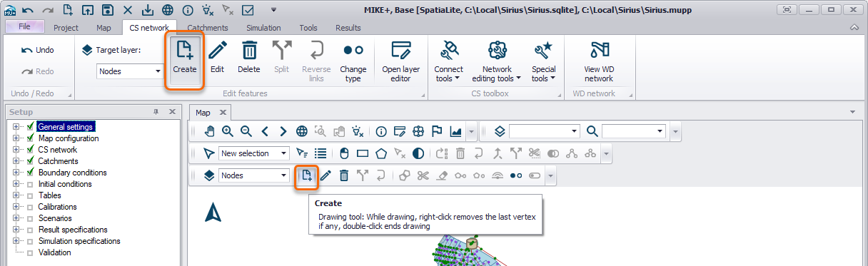
Task: Click the search field in map toolbar
Action: (x=634, y=131)
